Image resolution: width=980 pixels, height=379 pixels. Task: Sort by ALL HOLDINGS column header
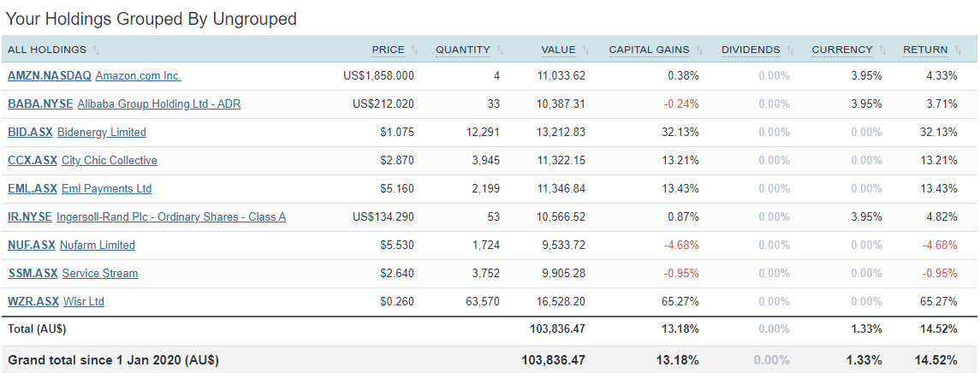47,50
